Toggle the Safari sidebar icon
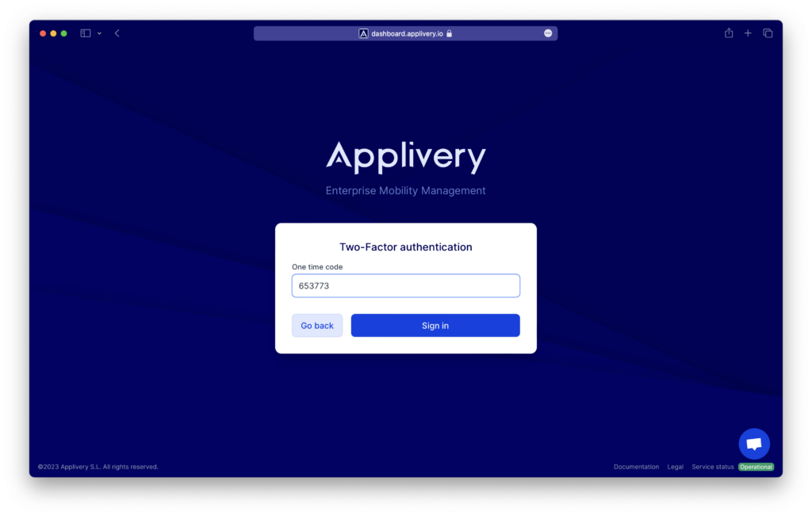The image size is (812, 516). (86, 33)
